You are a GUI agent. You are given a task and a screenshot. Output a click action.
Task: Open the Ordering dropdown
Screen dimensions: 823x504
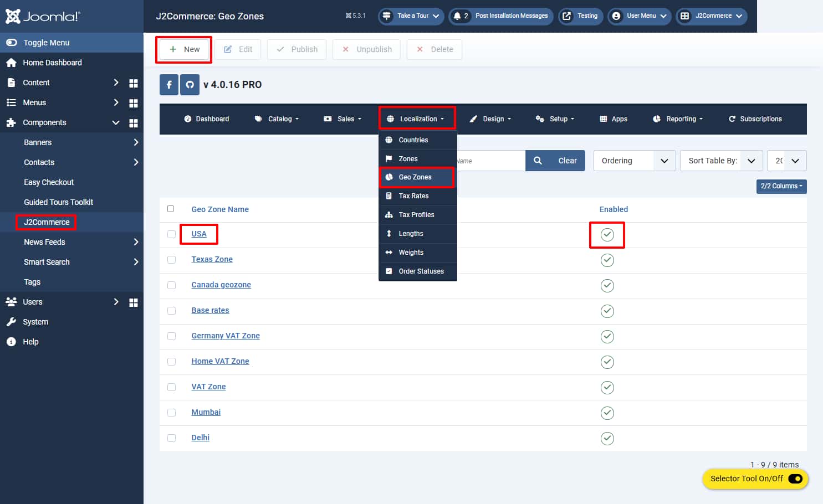[635, 161]
